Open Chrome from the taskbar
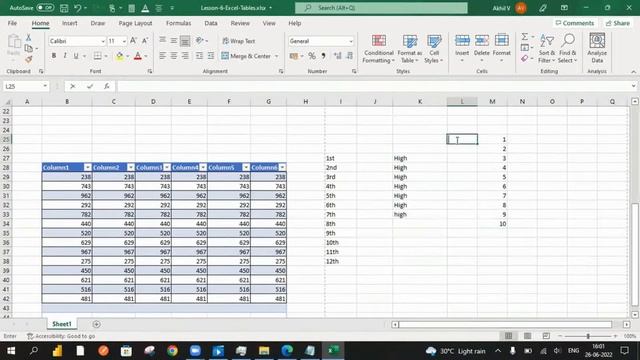This screenshot has width=640, height=360. 172,351
